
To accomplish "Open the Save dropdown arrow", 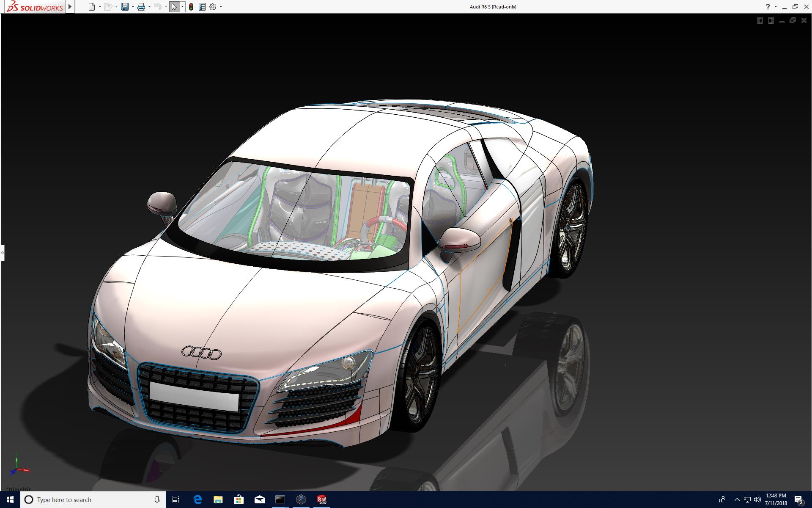I will pyautogui.click(x=133, y=7).
